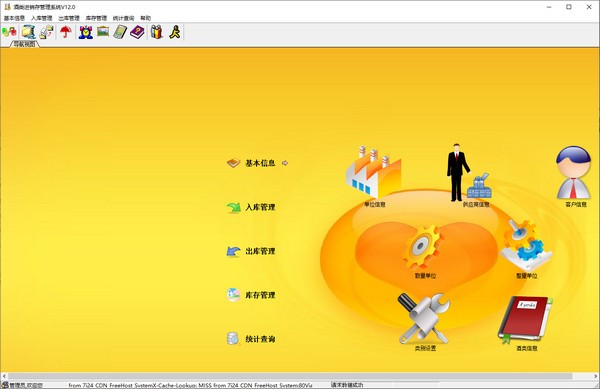Click the horizontal scrollbar right arrow
The width and height of the screenshot is (600, 389).
(x=596, y=376)
